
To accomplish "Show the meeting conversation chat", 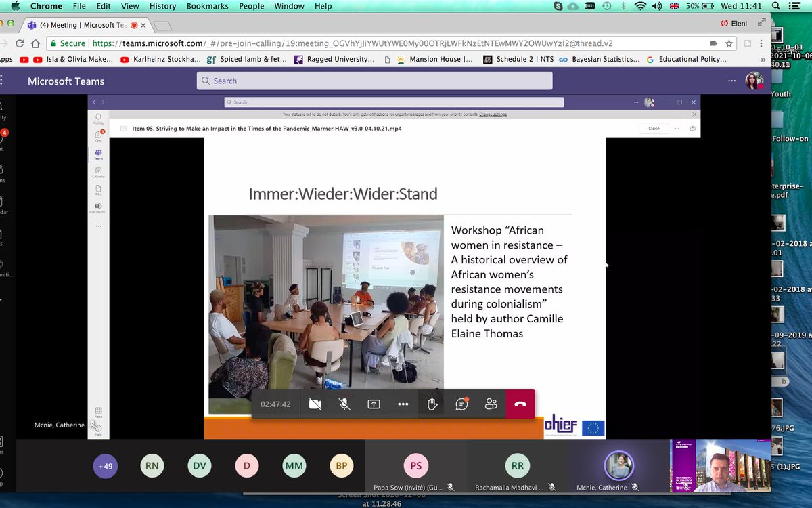I will click(x=462, y=404).
